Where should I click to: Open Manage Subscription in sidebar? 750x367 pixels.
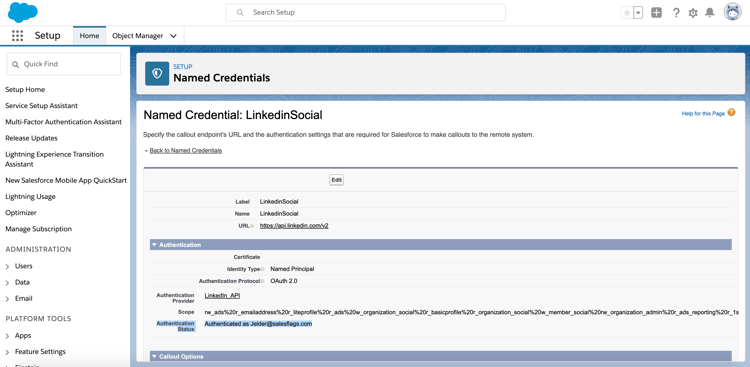coord(38,229)
